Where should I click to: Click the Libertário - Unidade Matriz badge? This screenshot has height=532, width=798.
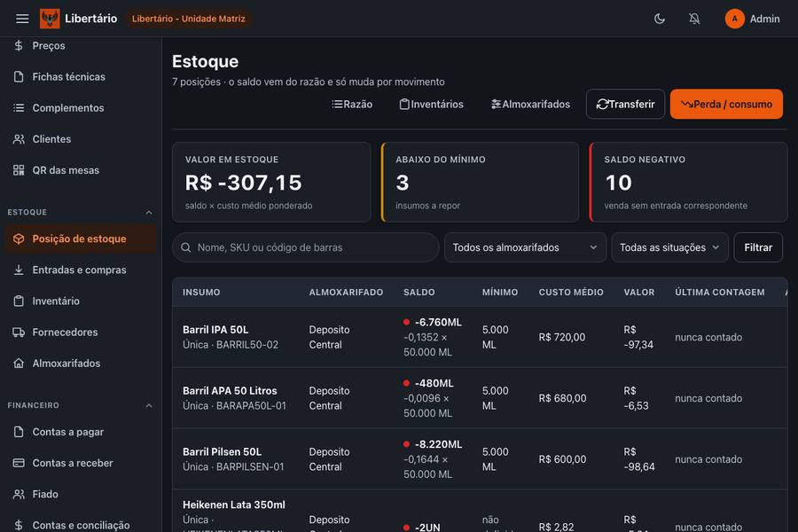coord(188,19)
